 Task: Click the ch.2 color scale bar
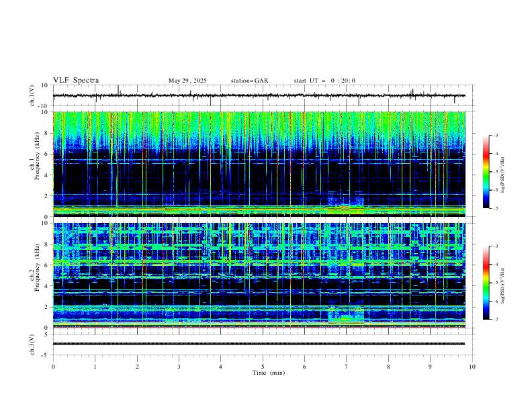486,283
